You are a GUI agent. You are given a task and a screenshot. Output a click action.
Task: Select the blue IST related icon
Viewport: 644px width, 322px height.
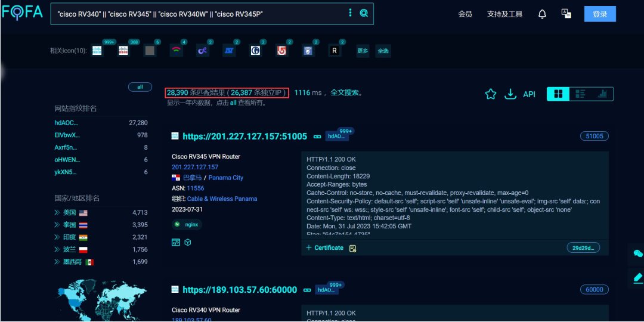pyautogui.click(x=229, y=51)
